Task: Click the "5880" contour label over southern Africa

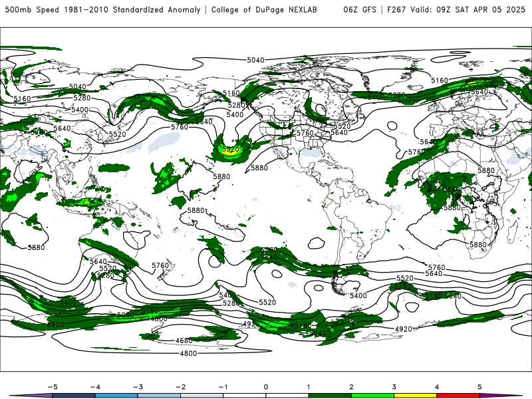Action: [478, 244]
